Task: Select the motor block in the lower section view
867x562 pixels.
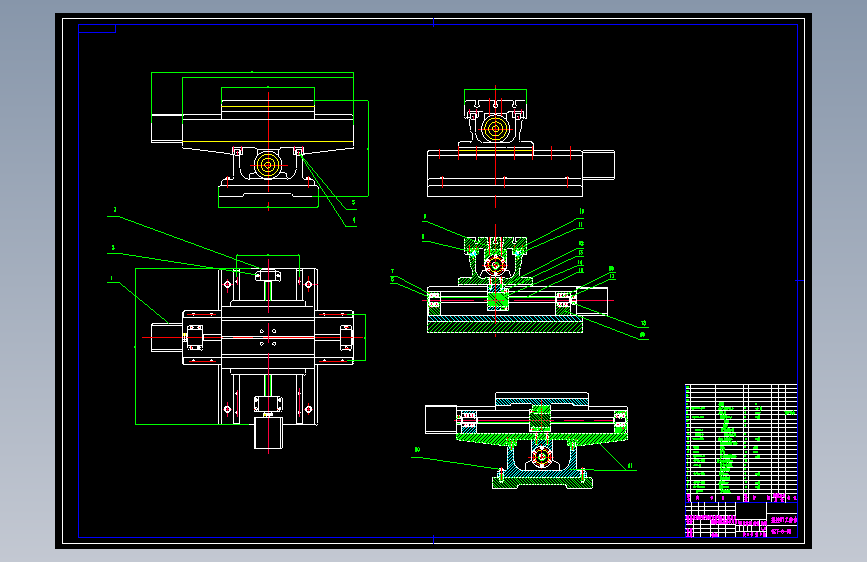Action: 441,419
